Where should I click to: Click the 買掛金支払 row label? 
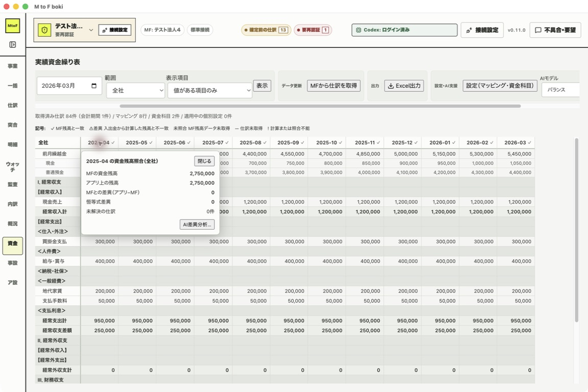pos(55,241)
